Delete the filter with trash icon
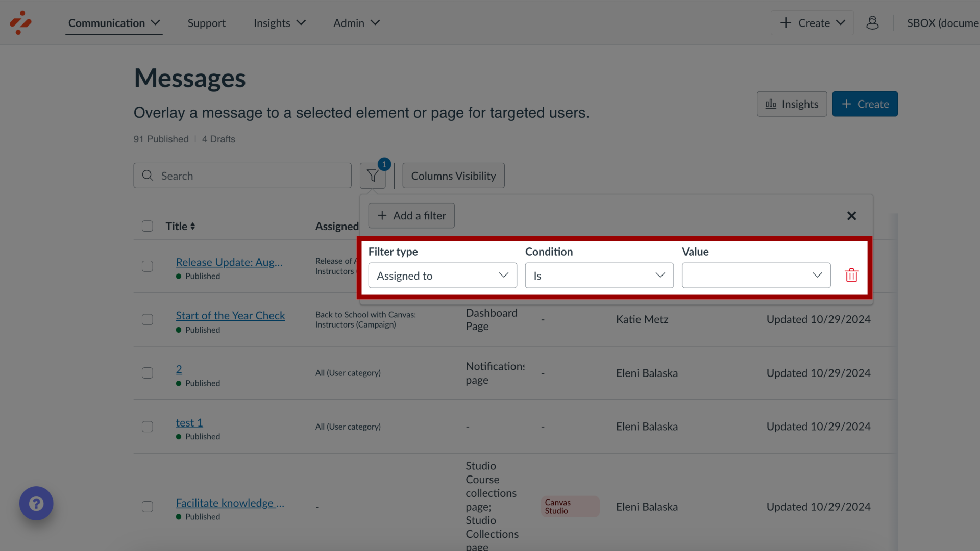This screenshot has width=980, height=551. [x=851, y=275]
